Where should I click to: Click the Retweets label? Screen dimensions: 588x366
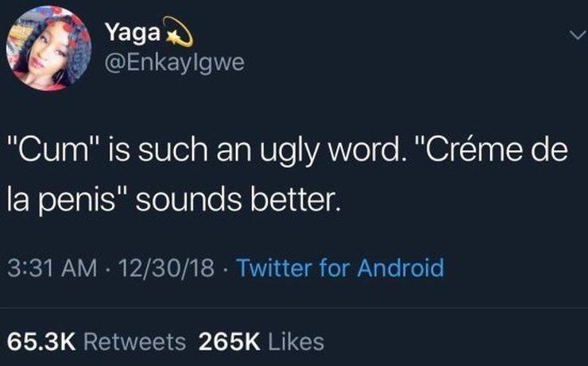coord(134,341)
